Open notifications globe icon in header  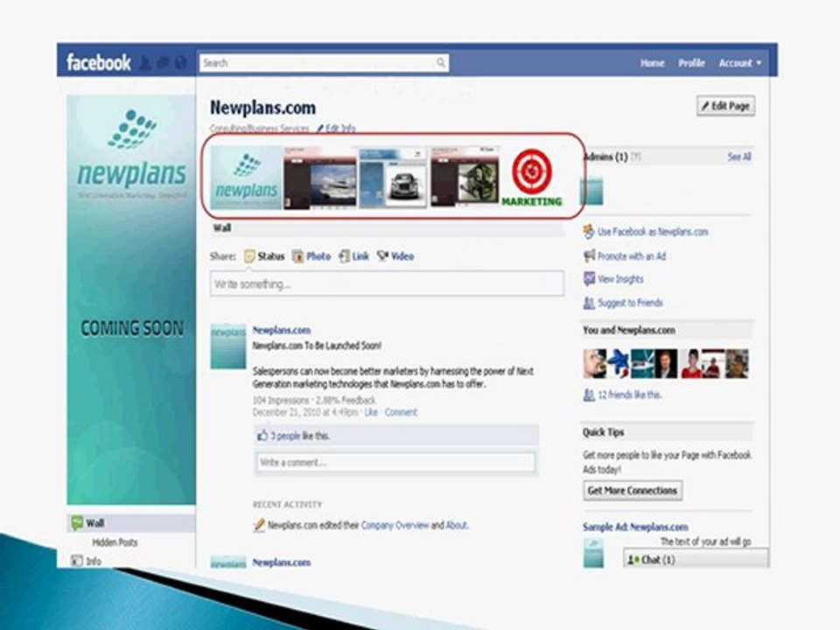[x=181, y=63]
